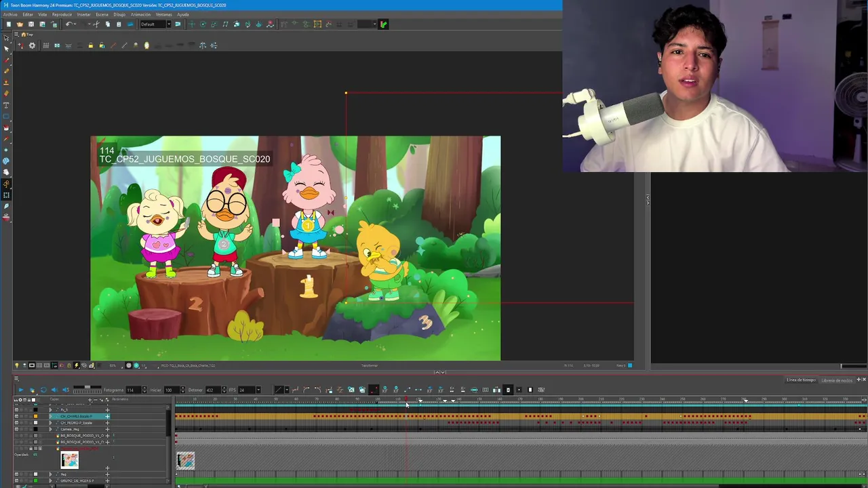Click the gear settings icon in camera toolbar
Screen dimensions: 868x488
tap(32, 45)
